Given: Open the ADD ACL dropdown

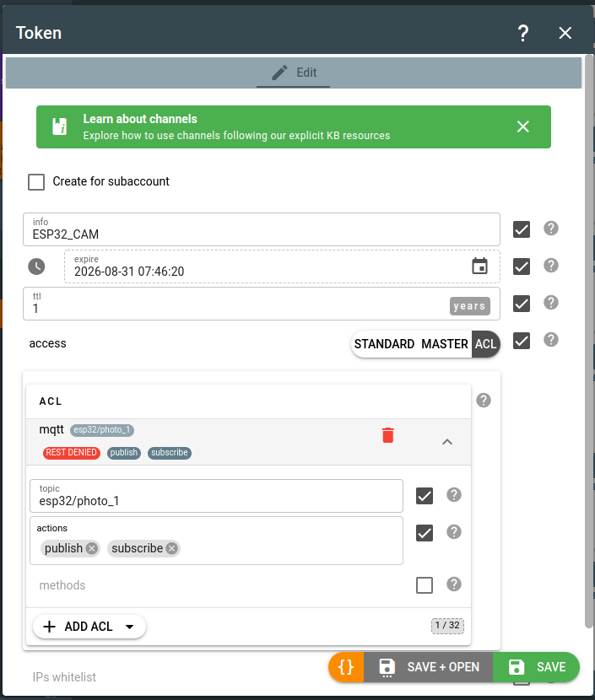Looking at the screenshot, I should (129, 627).
